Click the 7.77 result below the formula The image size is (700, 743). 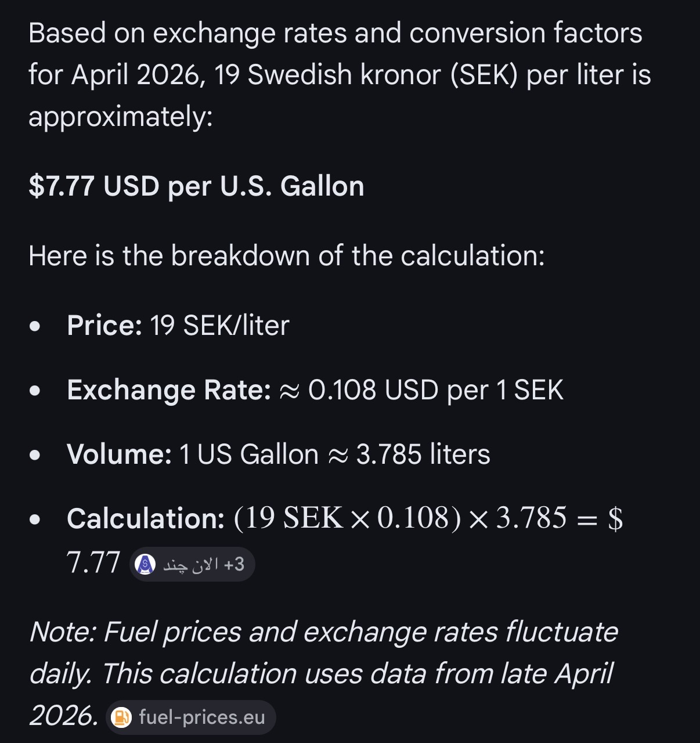point(93,563)
